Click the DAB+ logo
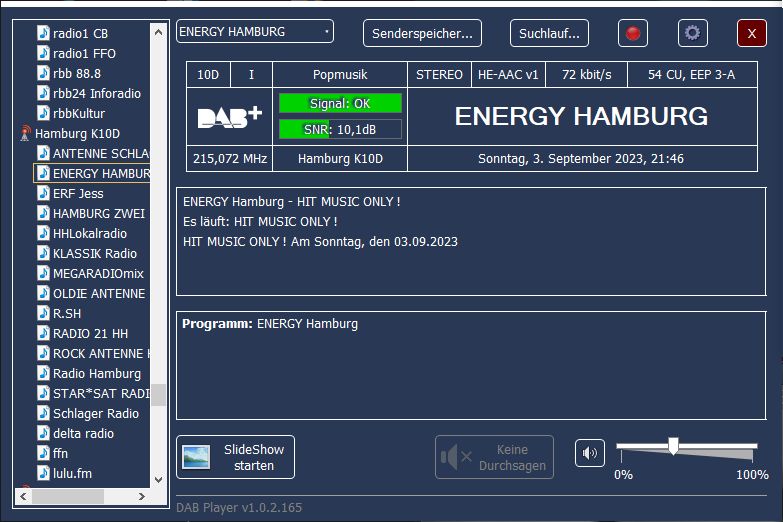Image resolution: width=783 pixels, height=522 pixels. pos(230,117)
